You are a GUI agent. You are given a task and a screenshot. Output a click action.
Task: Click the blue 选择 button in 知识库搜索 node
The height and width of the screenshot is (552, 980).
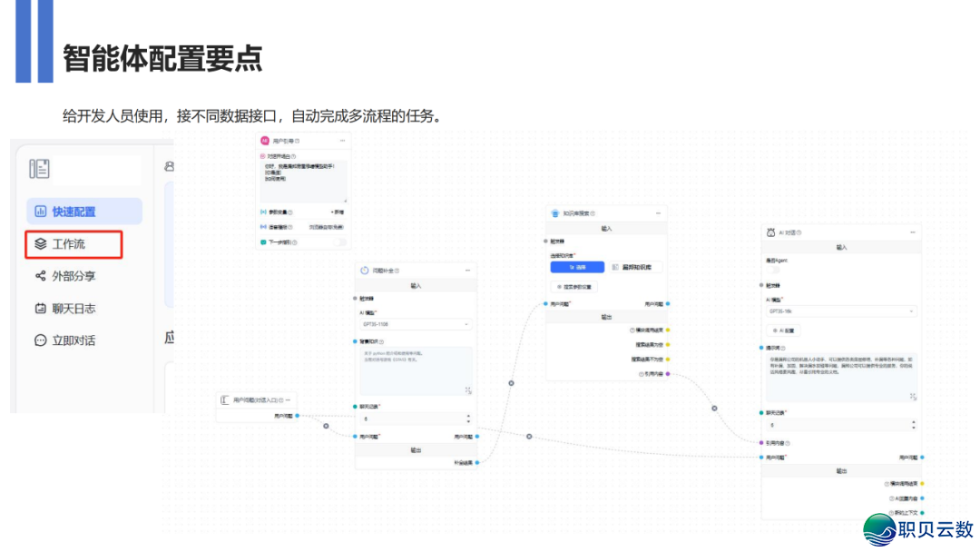click(577, 267)
